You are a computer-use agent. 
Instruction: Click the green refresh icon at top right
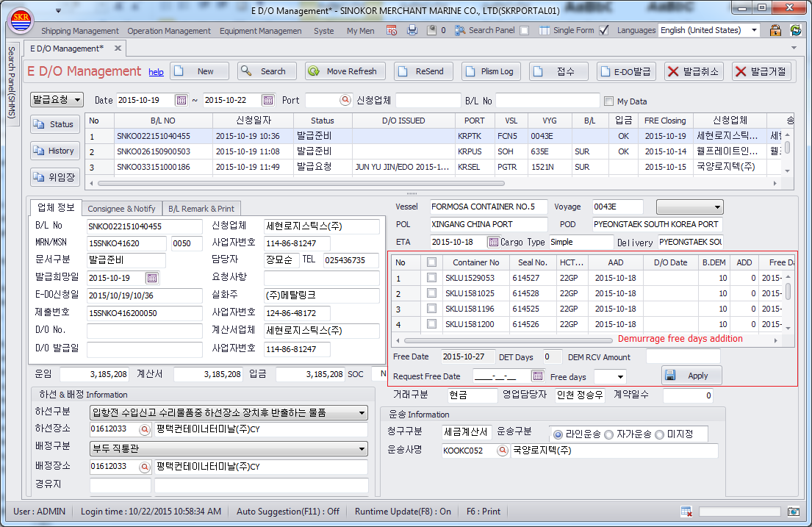pyautogui.click(x=796, y=30)
